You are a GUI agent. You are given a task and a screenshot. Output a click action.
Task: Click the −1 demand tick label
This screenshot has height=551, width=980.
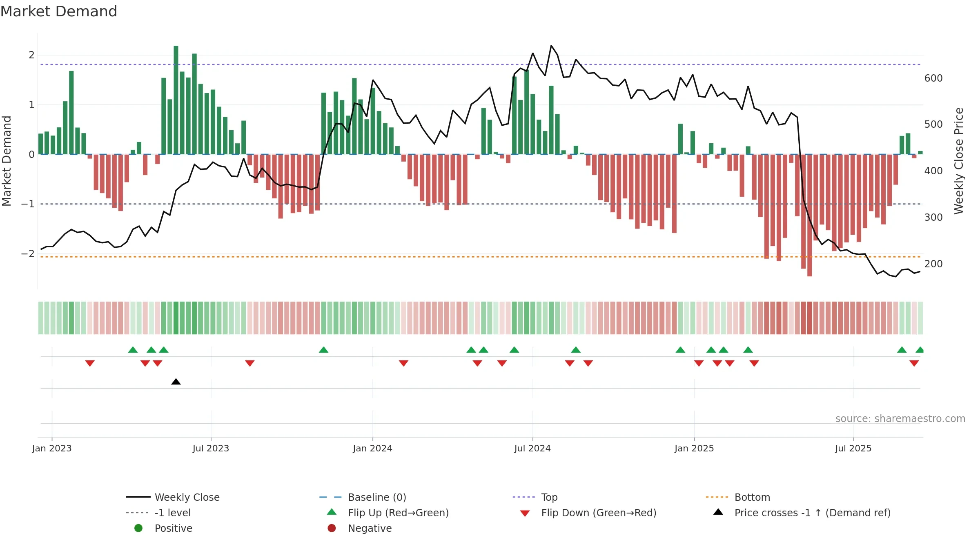(28, 204)
